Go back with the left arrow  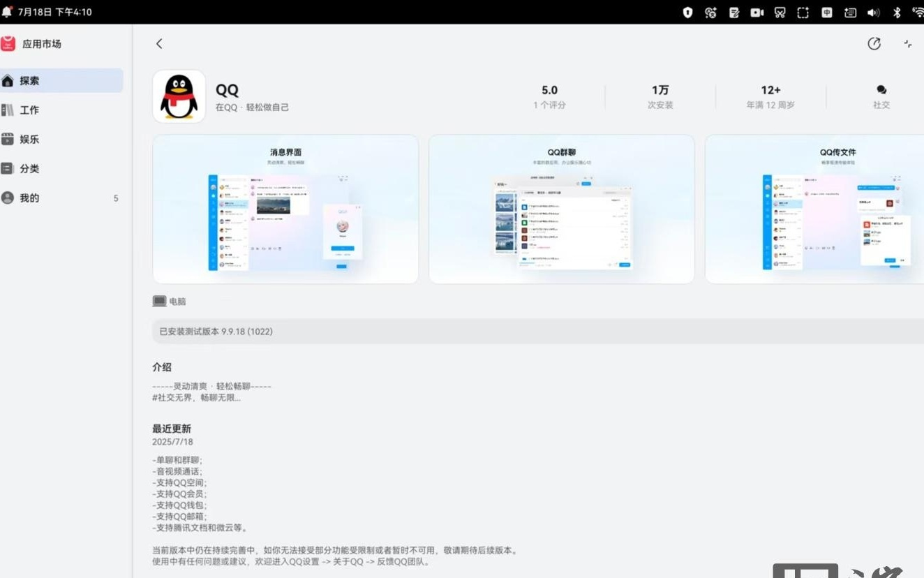tap(159, 43)
